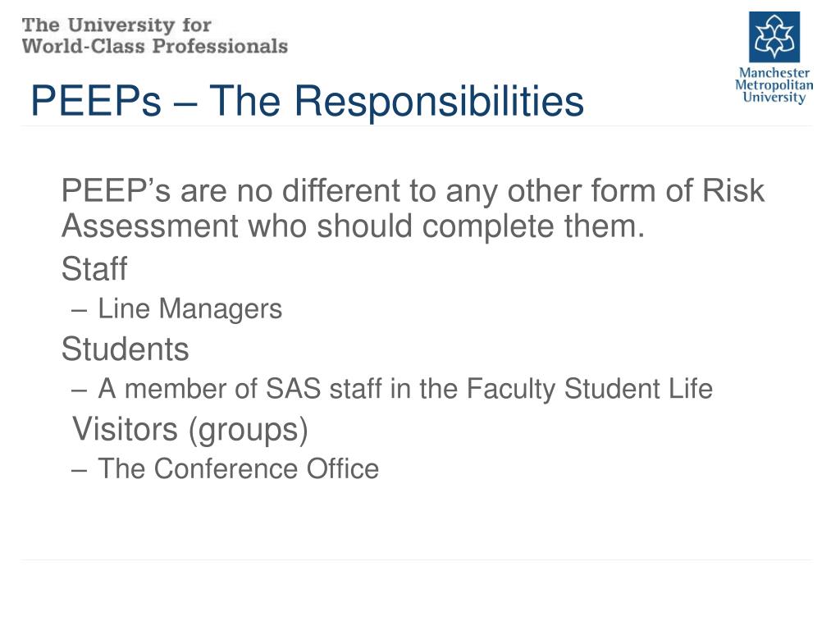
Task: Click the dash bullet before Line Managers
Action: [x=79, y=310]
